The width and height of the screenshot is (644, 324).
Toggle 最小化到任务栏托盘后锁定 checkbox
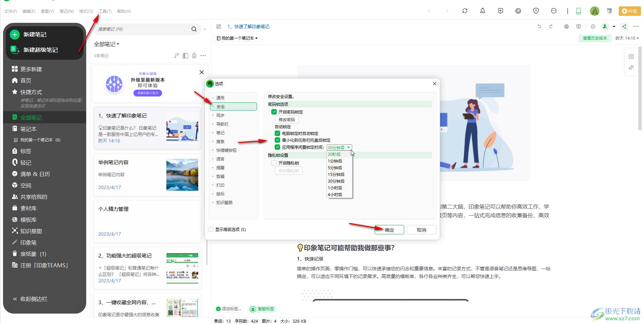277,140
